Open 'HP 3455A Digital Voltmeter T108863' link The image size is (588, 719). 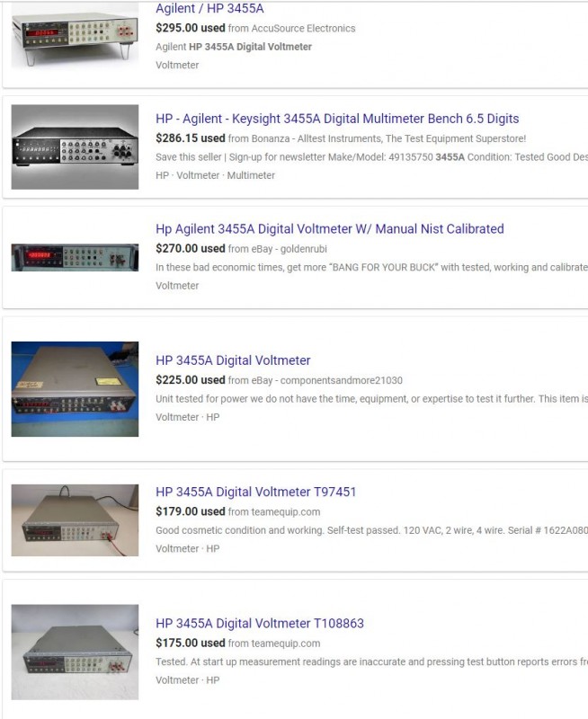tap(260, 624)
